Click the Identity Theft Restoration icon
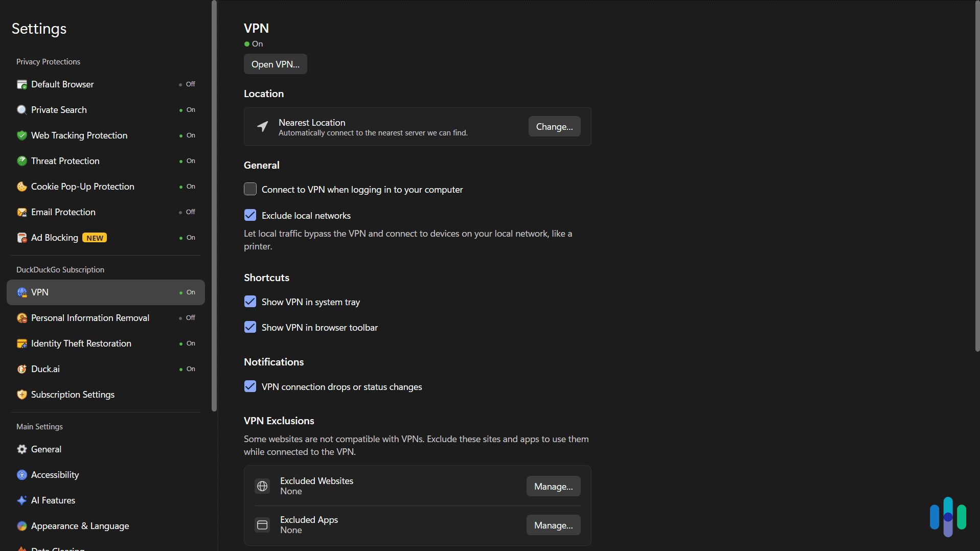This screenshot has width=980, height=551. [22, 343]
